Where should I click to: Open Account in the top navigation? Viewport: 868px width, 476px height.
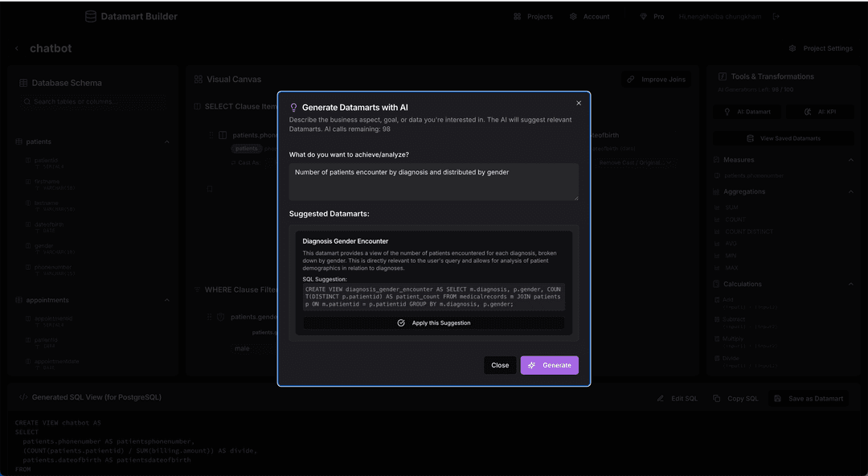(x=589, y=16)
